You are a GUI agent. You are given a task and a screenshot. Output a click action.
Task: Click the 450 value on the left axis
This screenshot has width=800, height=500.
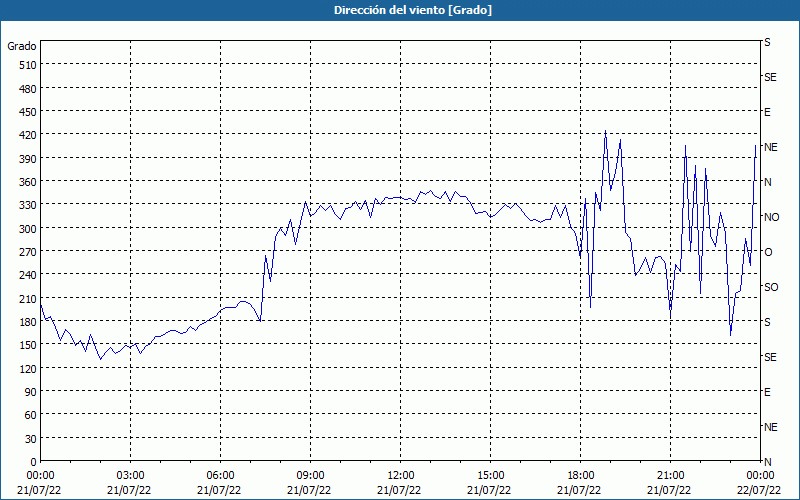28,112
